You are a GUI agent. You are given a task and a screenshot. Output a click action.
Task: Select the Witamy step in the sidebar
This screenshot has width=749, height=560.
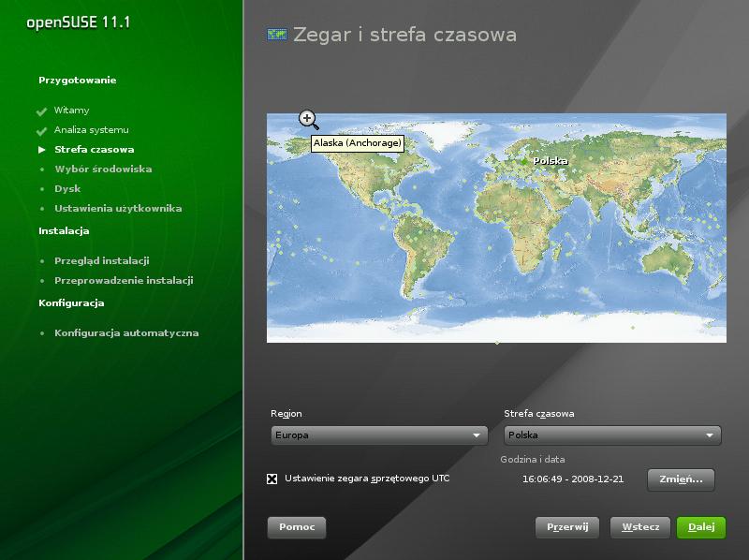tap(72, 111)
